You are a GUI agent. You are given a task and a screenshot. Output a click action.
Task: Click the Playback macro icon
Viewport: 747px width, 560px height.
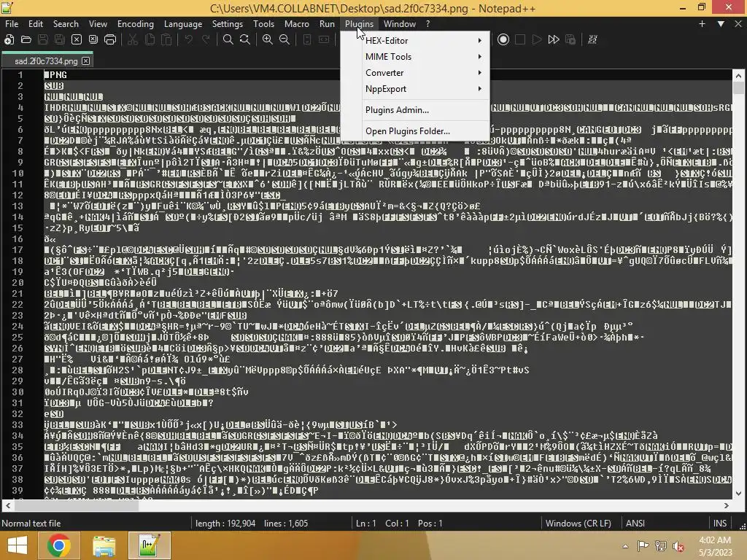(537, 39)
